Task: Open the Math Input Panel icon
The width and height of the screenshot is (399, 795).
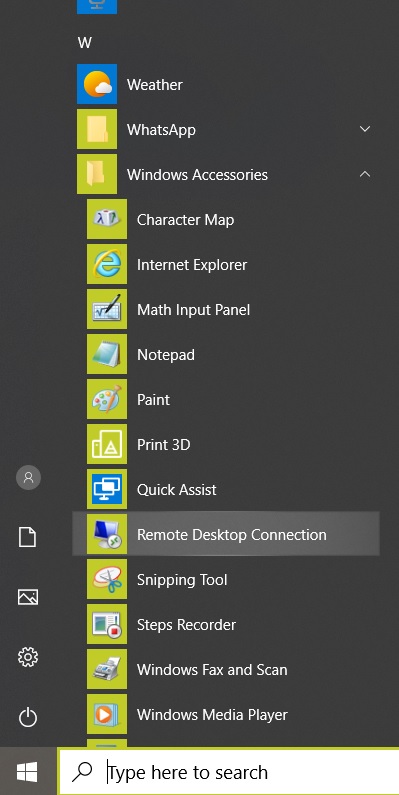Action: coord(107,309)
